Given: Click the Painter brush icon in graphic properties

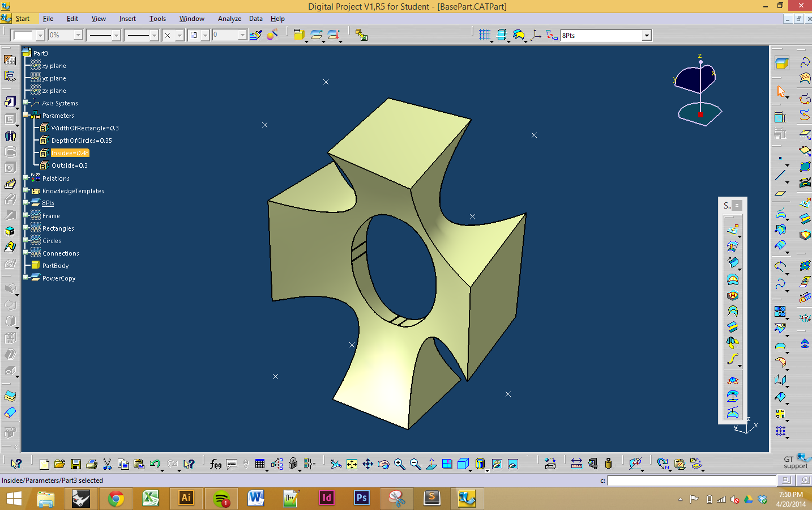Looking at the screenshot, I should pyautogui.click(x=255, y=35).
